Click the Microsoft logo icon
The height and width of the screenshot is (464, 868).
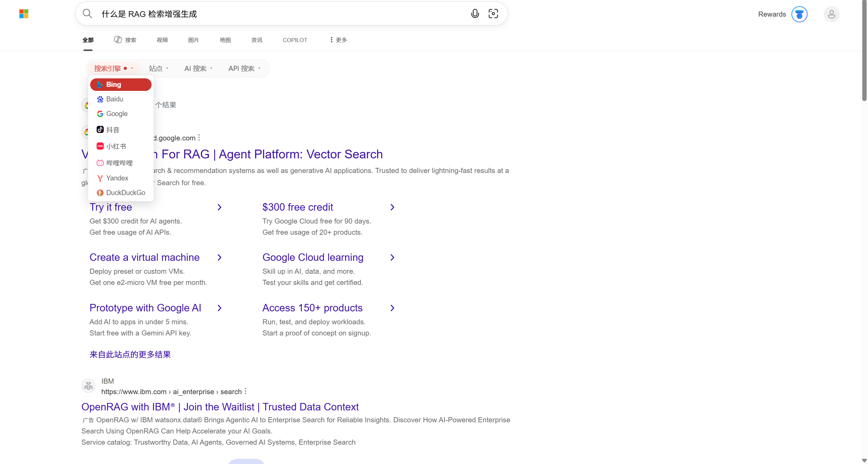click(x=24, y=14)
